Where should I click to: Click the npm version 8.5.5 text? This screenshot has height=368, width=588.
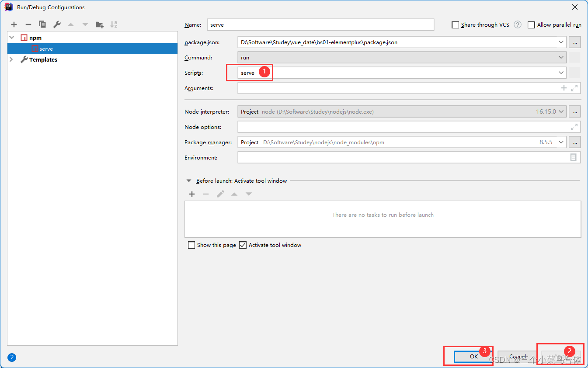pos(546,142)
